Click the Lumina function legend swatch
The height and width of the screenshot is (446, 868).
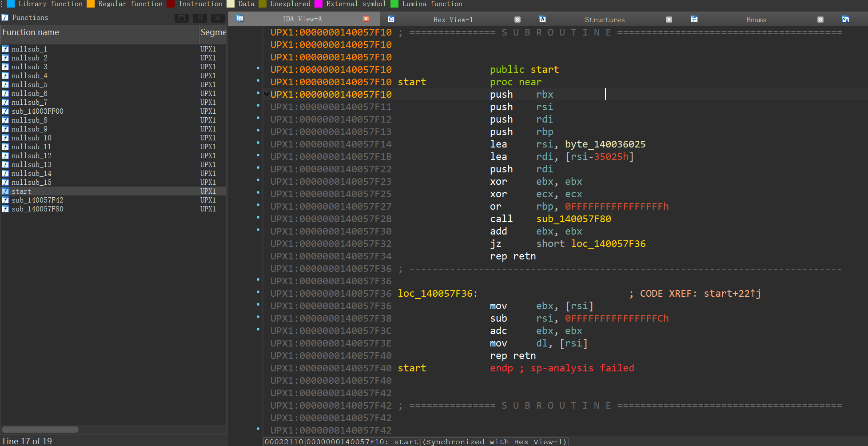click(x=394, y=4)
